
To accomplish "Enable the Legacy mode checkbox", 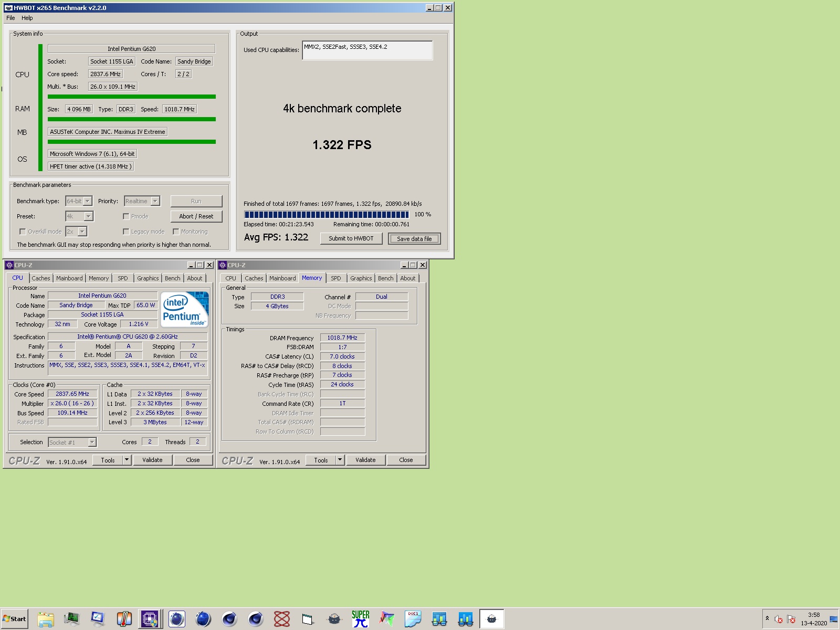I will click(126, 232).
